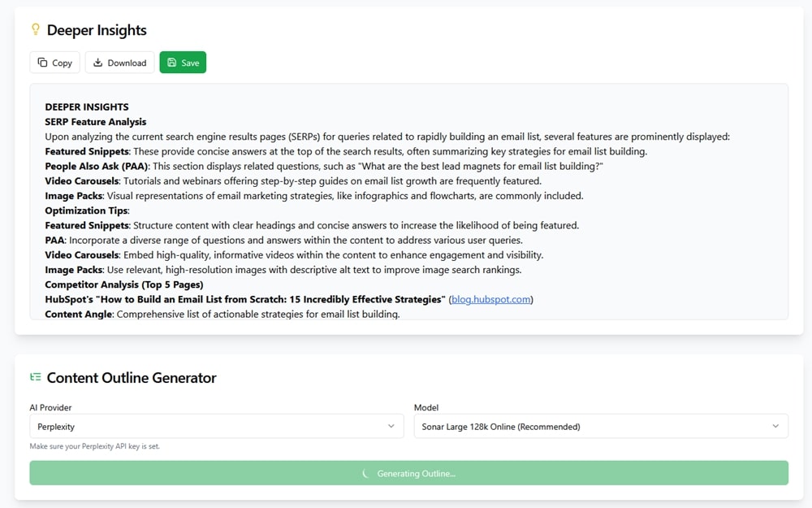Click the Model field label
This screenshot has width=812, height=508.
(426, 407)
